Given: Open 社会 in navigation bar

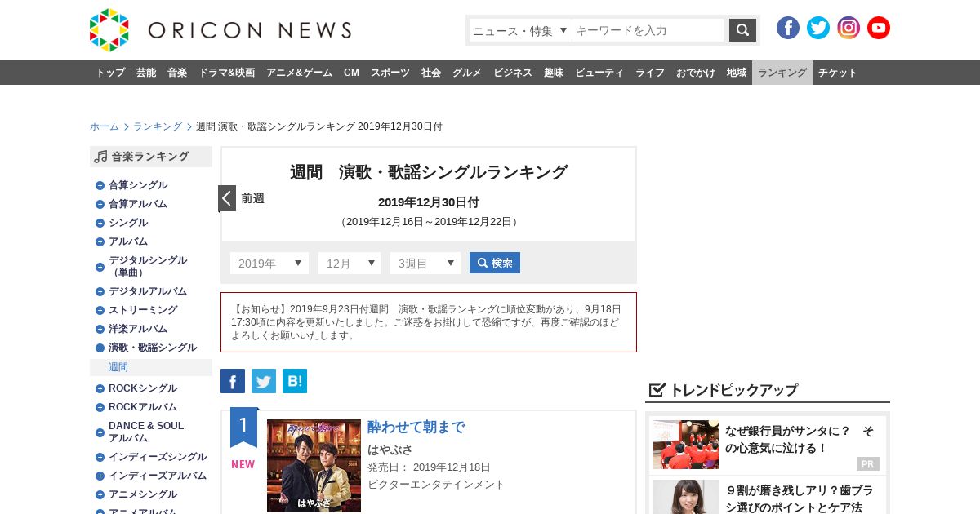Looking at the screenshot, I should [x=431, y=73].
